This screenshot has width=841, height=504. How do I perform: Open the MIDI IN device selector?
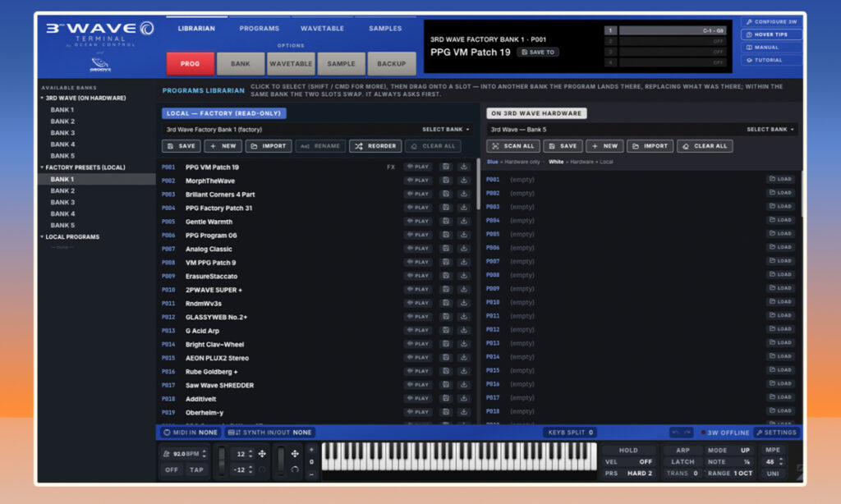[191, 432]
